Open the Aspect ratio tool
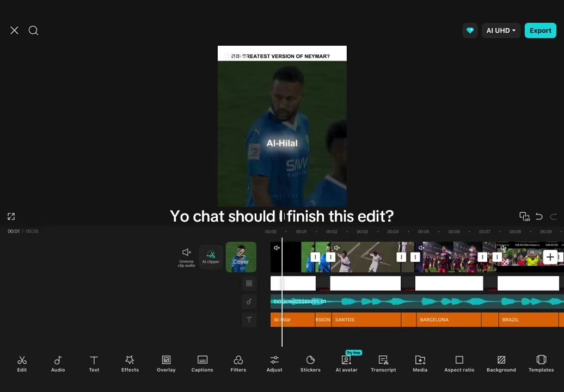 (459, 364)
